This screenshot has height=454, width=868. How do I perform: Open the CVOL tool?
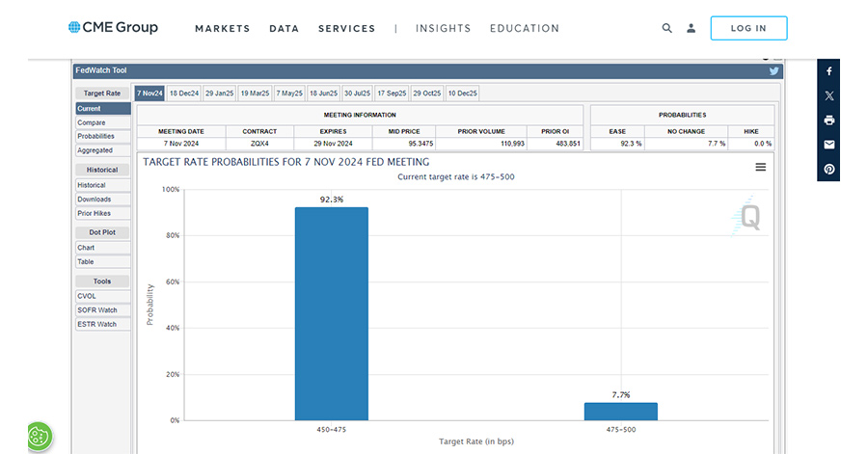pos(103,296)
